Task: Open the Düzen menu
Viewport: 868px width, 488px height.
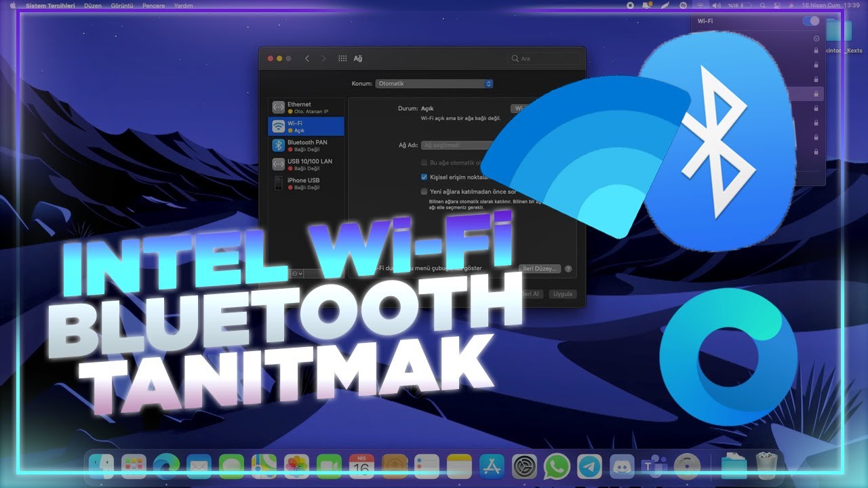Action: pyautogui.click(x=92, y=5)
